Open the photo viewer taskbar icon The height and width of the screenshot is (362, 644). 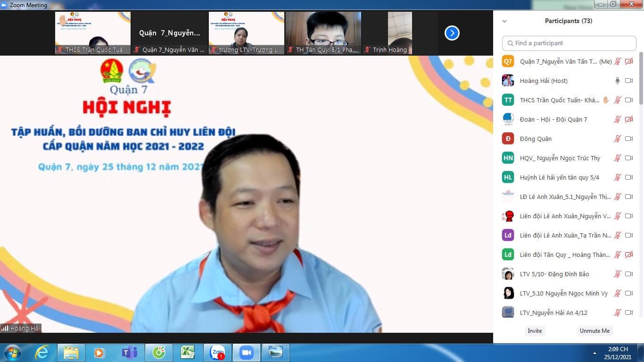tap(276, 353)
